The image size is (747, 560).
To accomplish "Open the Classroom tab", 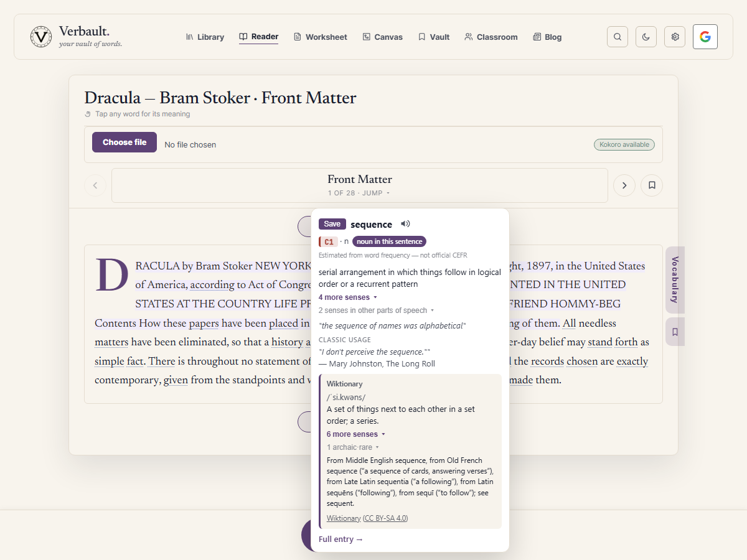I will (491, 37).
